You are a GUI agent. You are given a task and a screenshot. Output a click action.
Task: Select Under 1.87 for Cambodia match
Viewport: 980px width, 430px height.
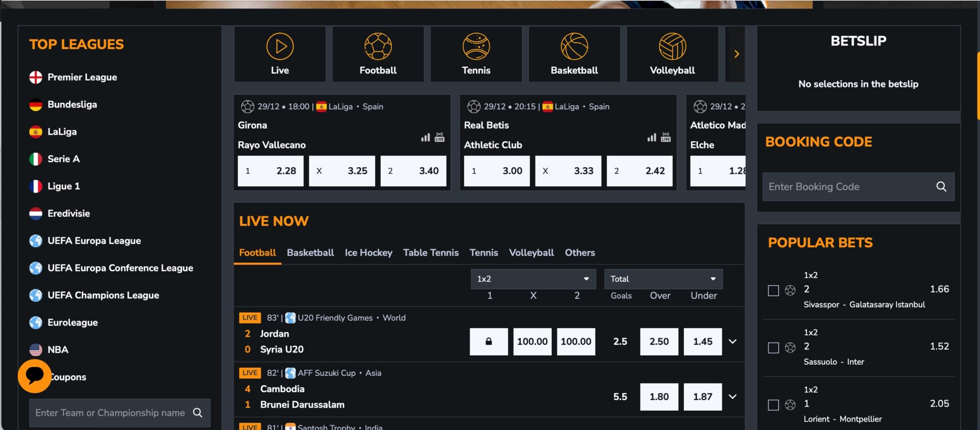[x=703, y=396]
